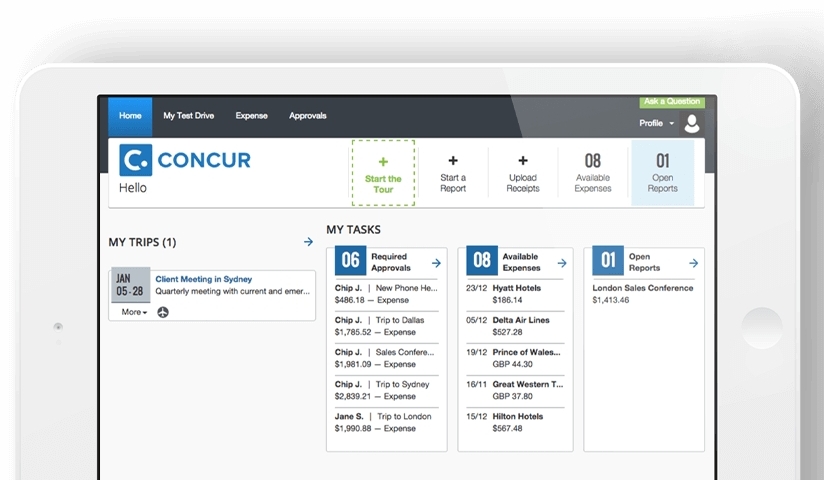This screenshot has width=824, height=480.
Task: Select the Hyatt Hotels expense entry
Action: point(516,288)
